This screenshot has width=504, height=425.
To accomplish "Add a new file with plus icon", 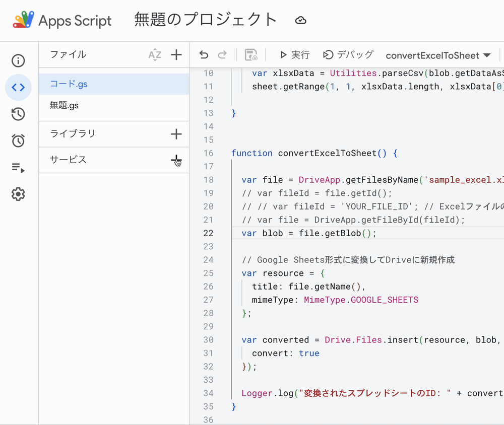I will pyautogui.click(x=176, y=54).
